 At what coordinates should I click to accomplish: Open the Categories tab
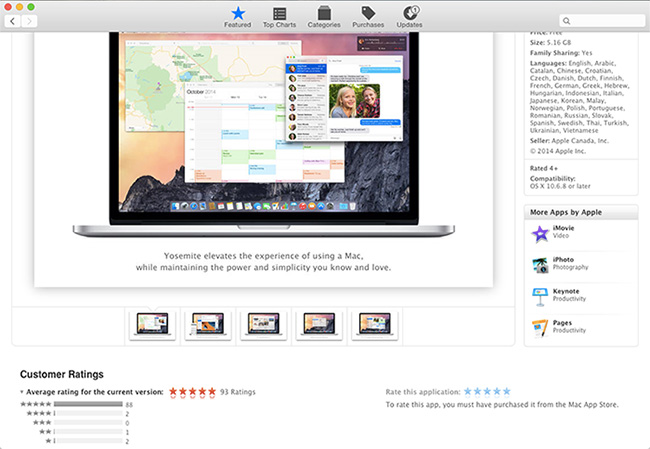(324, 17)
